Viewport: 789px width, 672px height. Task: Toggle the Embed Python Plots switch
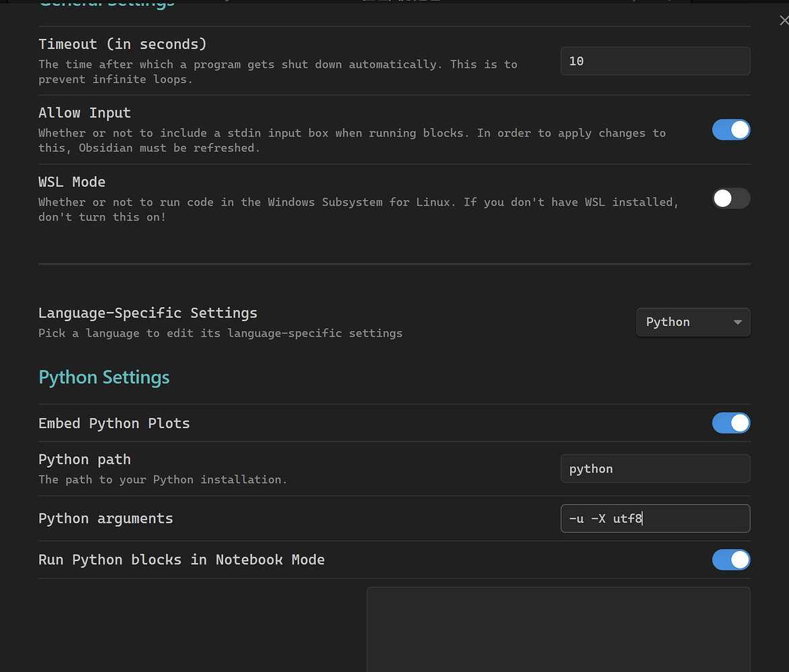point(731,423)
